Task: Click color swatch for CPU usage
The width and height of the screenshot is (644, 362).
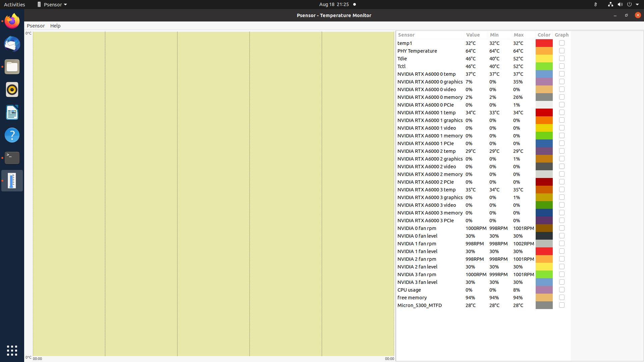Action: point(544,290)
